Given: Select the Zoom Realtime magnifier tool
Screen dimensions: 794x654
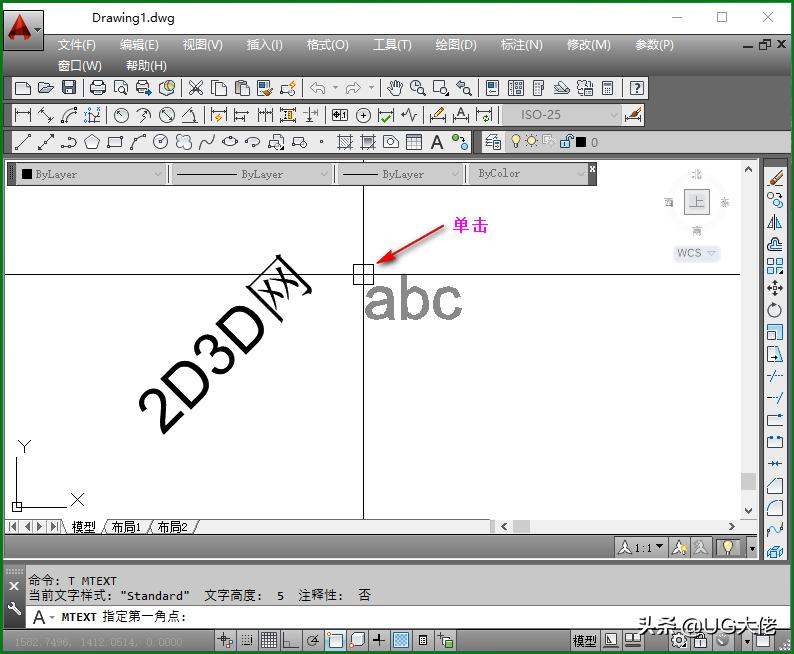Looking at the screenshot, I should point(417,88).
